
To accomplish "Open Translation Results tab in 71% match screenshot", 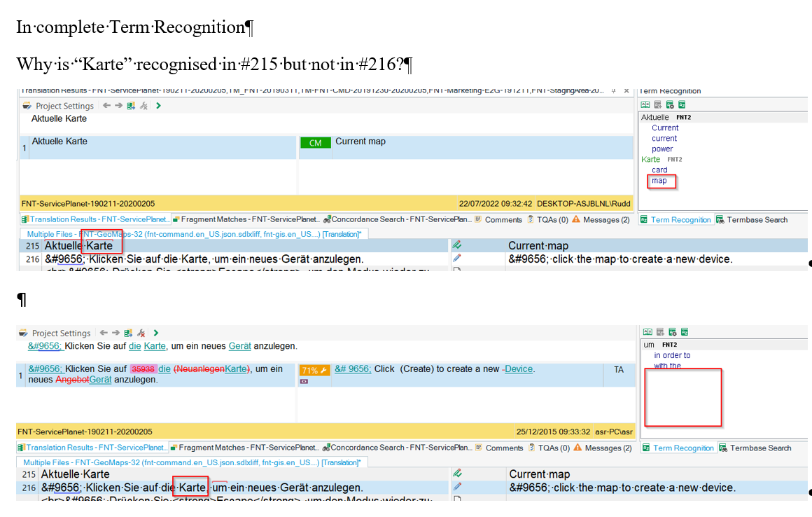I will click(x=92, y=448).
